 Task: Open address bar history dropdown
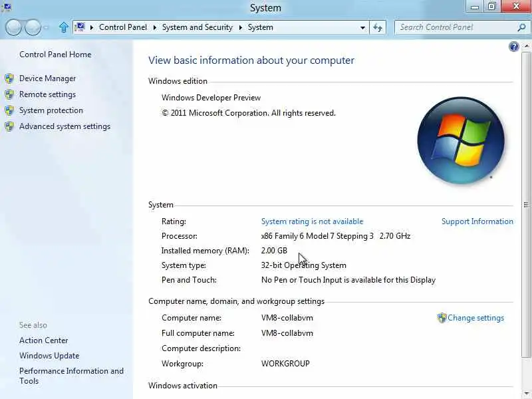362,27
